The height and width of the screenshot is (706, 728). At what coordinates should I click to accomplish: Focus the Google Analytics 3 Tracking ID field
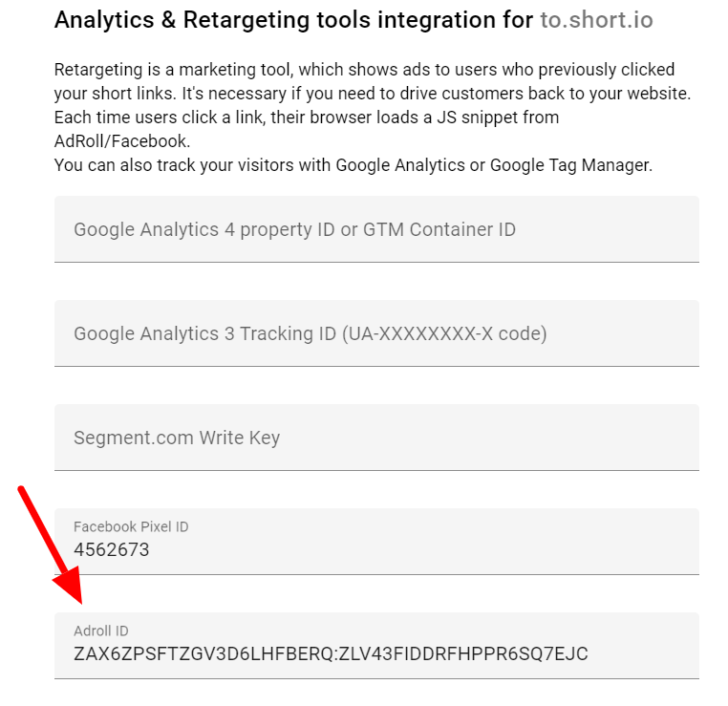pos(376,333)
